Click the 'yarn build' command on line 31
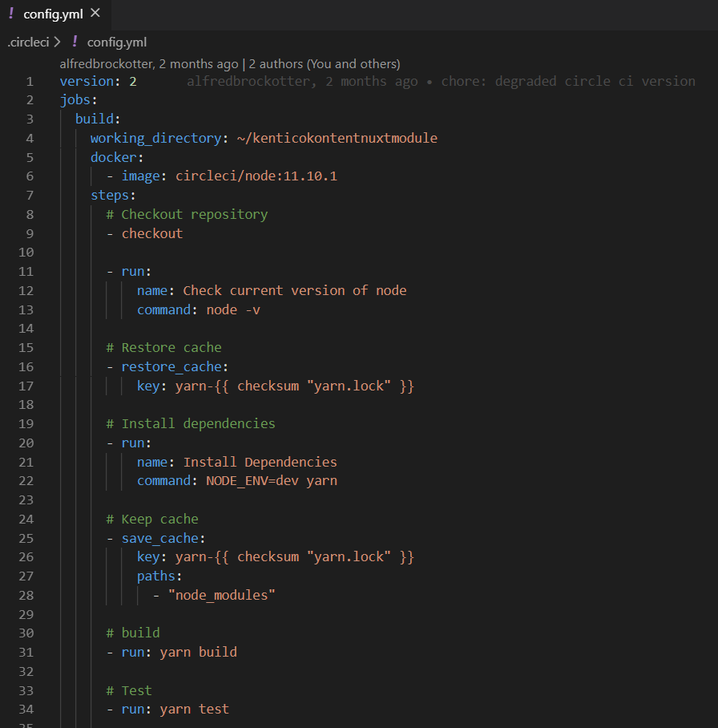718x728 pixels. [198, 653]
